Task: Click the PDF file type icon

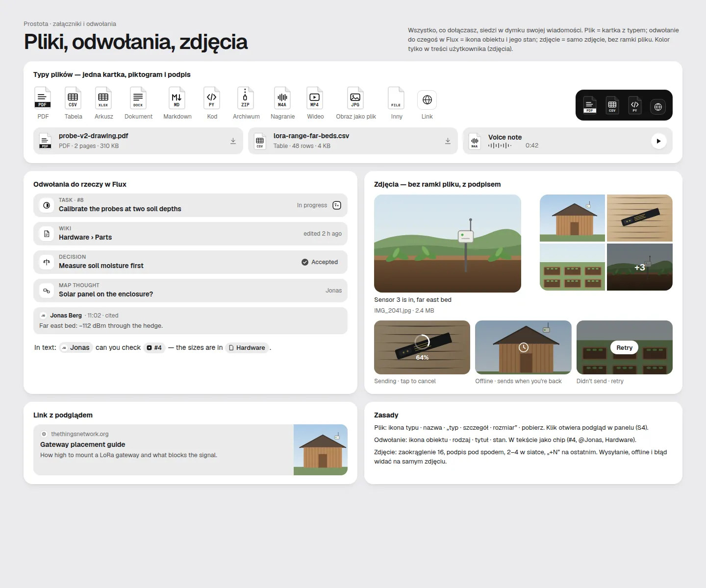Action: 43,98
